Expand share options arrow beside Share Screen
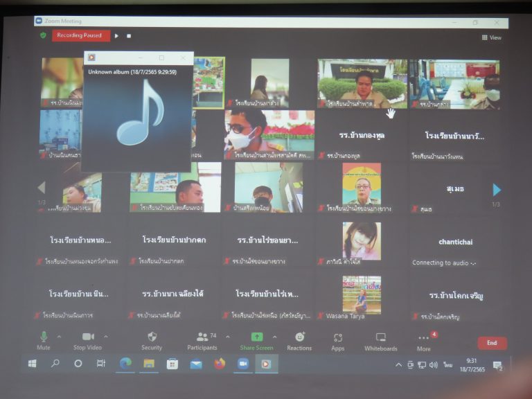Viewport: 532px width, 399px height. (x=274, y=337)
